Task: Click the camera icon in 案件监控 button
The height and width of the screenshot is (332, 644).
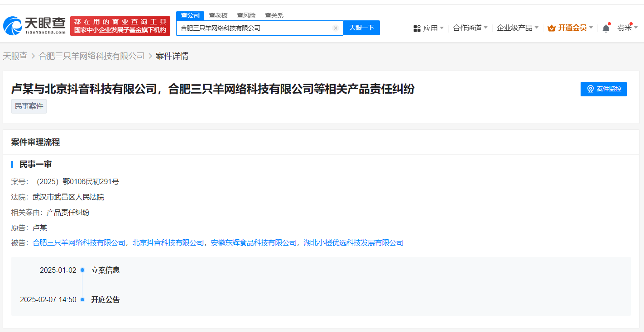Action: 591,89
